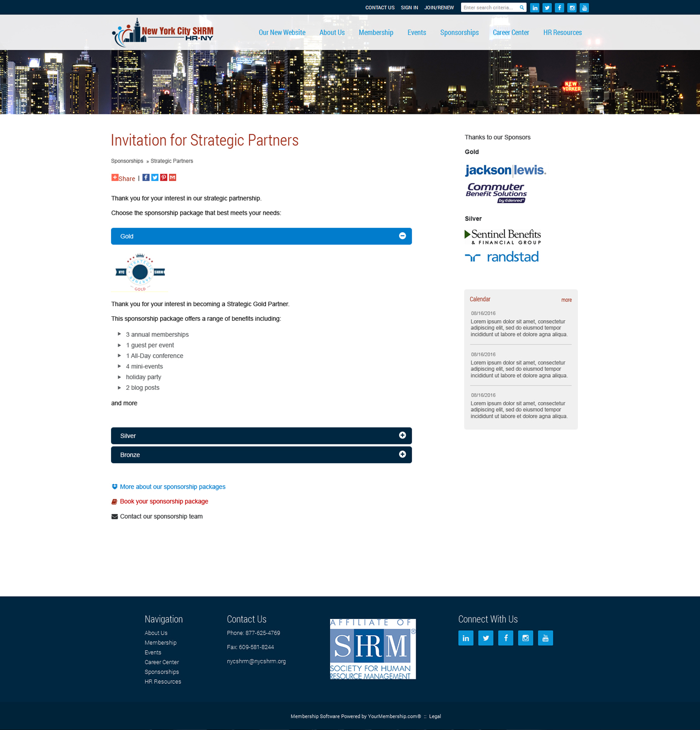This screenshot has width=700, height=730.
Task: Open the About Us menu in main navigation
Action: (332, 33)
